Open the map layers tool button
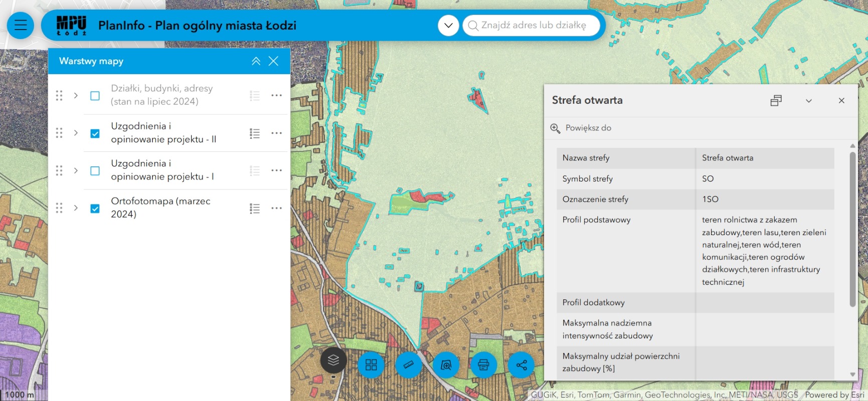This screenshot has width=868, height=401. click(333, 360)
